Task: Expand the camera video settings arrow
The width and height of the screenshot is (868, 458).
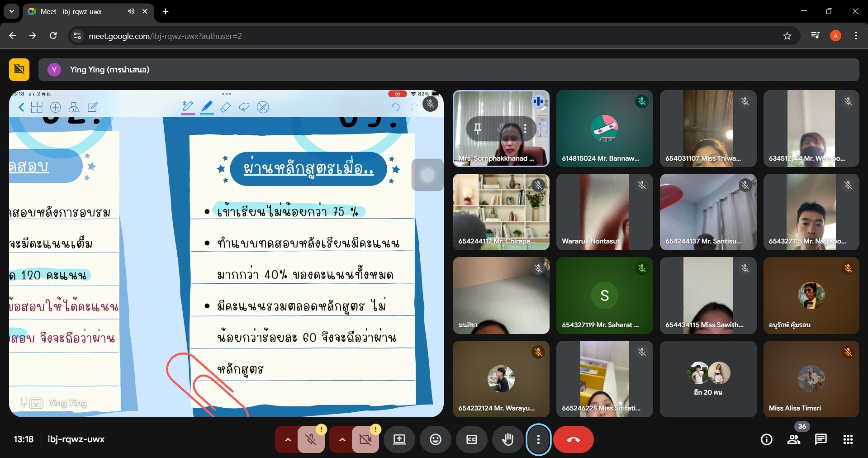Action: [x=342, y=439]
